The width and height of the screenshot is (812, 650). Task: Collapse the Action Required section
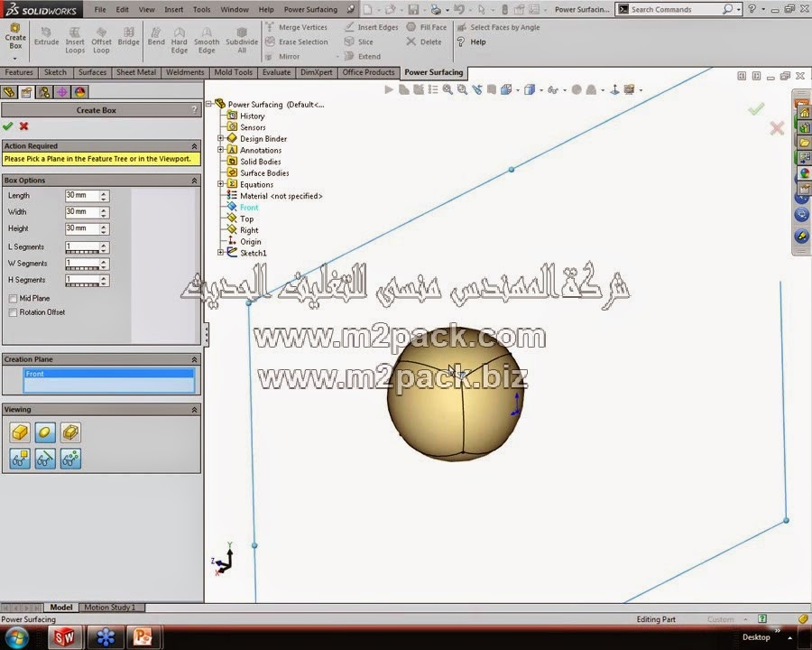tap(194, 146)
